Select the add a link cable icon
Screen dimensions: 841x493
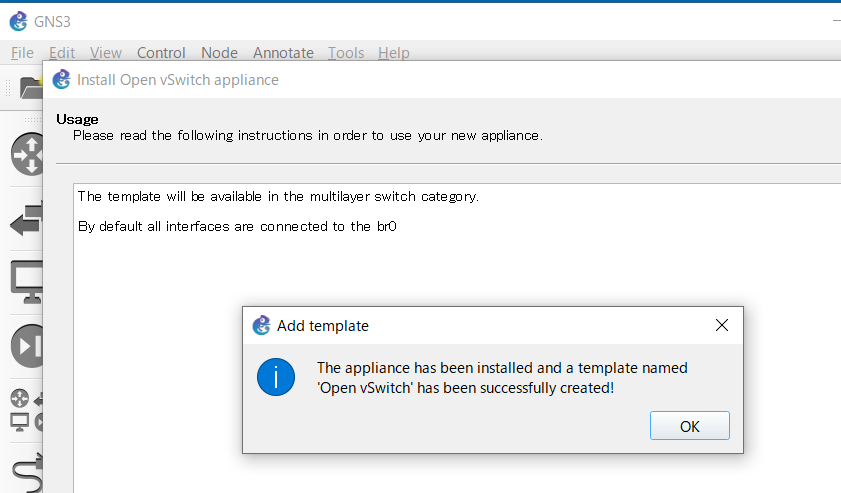click(26, 472)
